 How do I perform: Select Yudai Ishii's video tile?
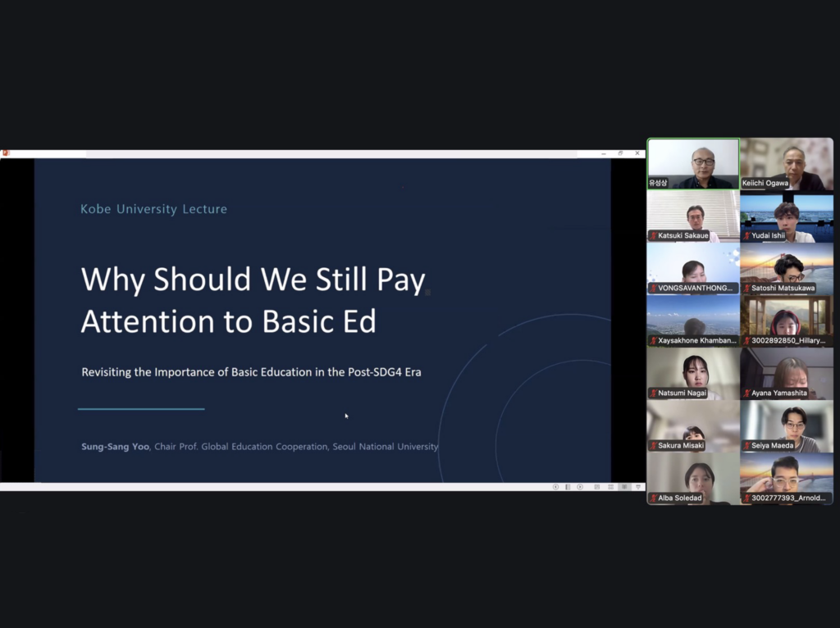[x=787, y=216]
